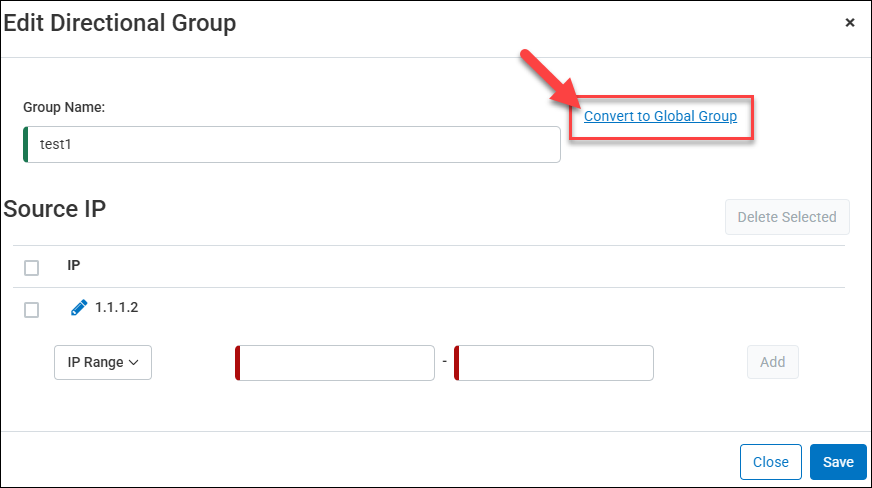Select the 1.1.1.2 address text
872x488 pixels.
117,307
